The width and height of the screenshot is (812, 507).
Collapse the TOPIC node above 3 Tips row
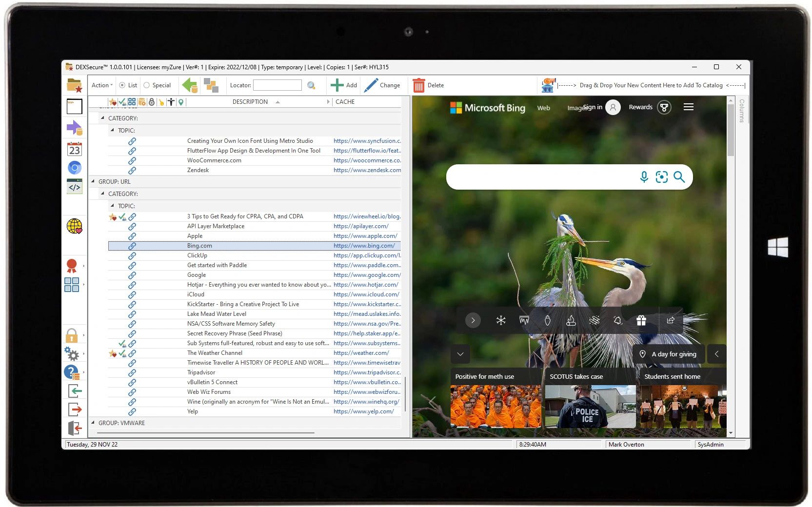click(x=112, y=206)
